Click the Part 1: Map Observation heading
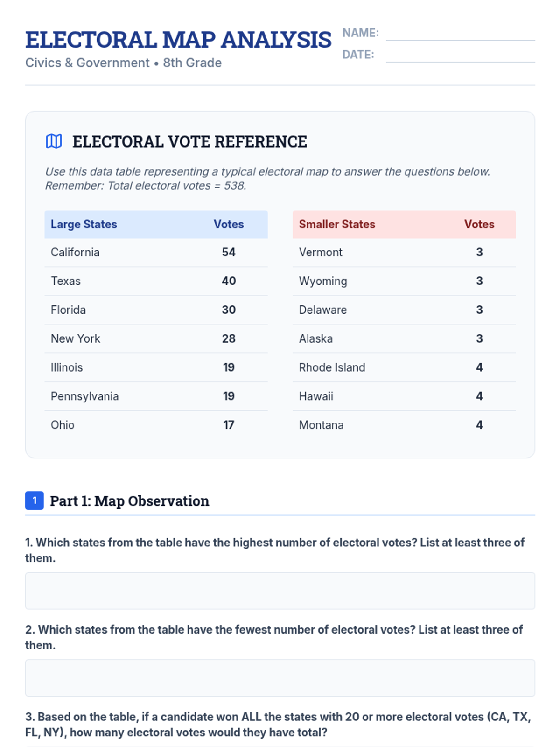Viewport: 560px width, 747px height. 129,501
